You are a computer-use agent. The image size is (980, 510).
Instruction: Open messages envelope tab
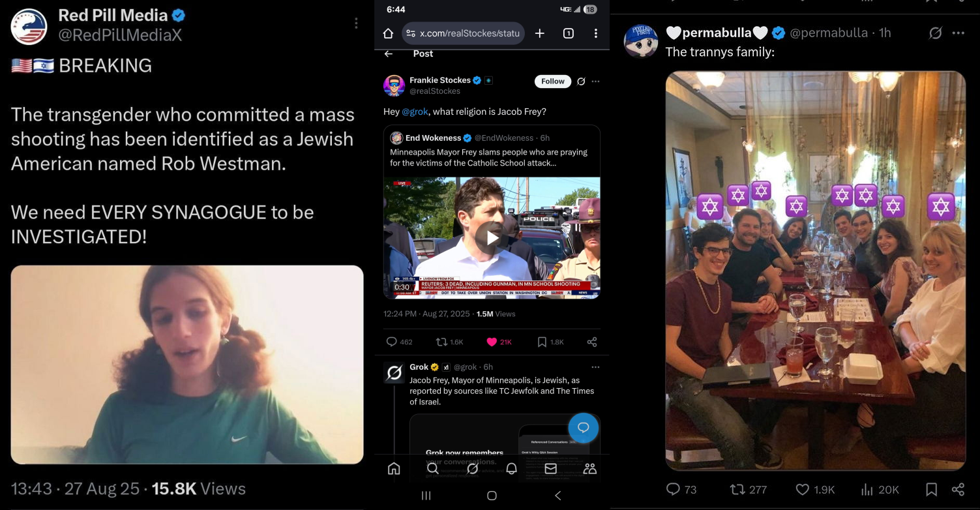point(550,468)
